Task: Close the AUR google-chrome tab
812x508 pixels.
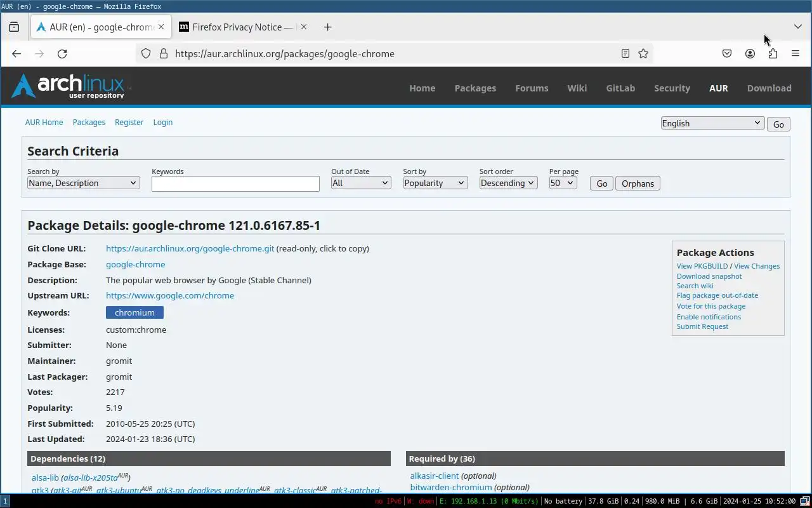Action: [x=161, y=27]
